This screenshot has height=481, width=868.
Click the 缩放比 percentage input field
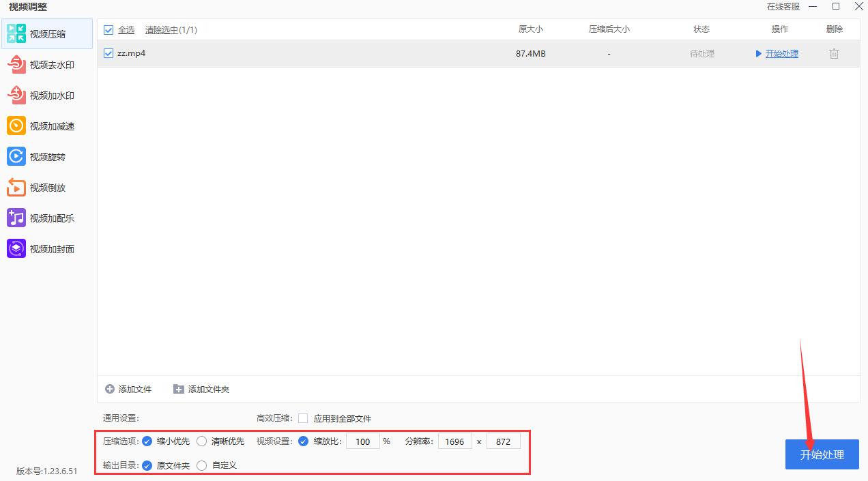(x=362, y=441)
